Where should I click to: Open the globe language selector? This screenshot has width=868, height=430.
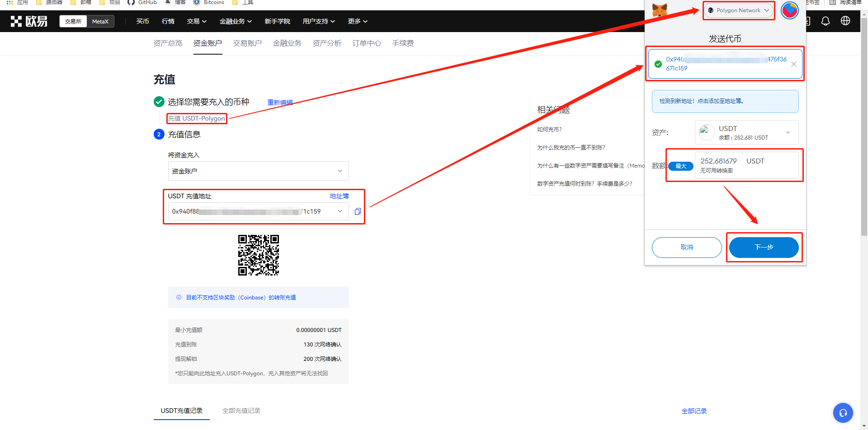845,21
